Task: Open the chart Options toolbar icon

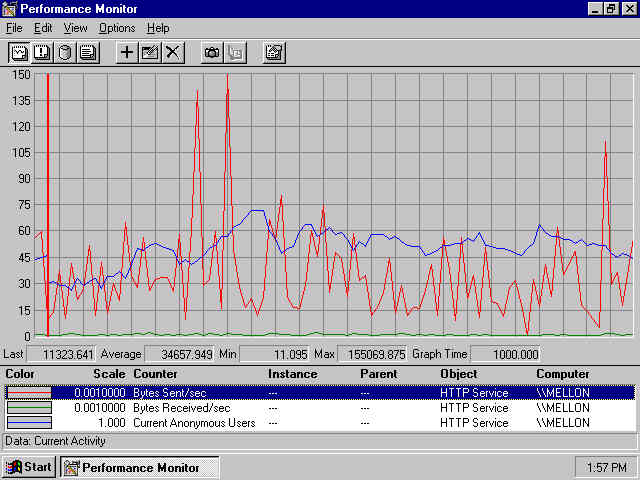Action: coord(274,52)
